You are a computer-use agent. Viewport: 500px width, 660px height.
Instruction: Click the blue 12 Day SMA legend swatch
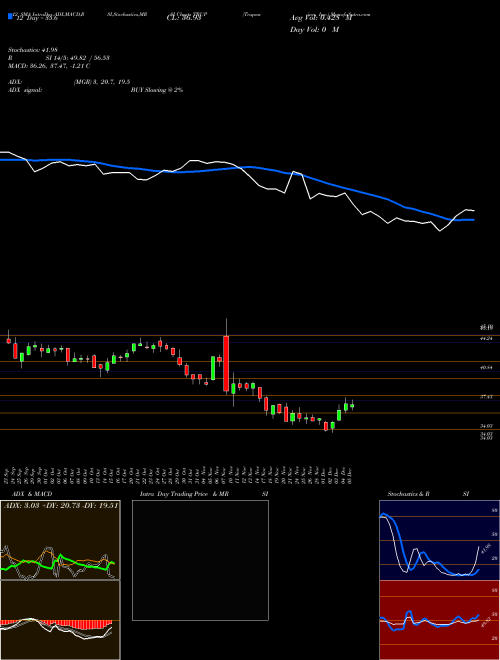pyautogui.click(x=10, y=17)
